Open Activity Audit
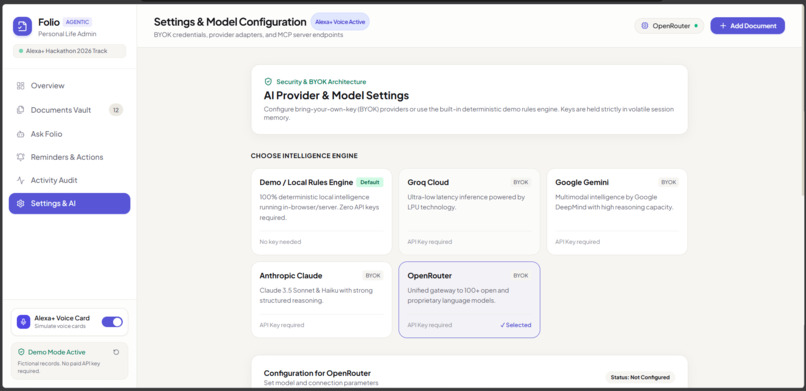Image resolution: width=806 pixels, height=391 pixels. point(69,180)
